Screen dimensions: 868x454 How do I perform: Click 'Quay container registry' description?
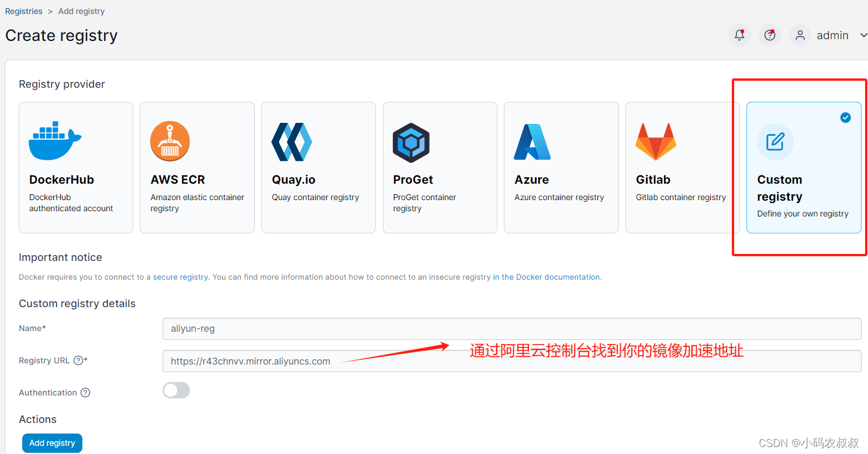pos(316,197)
